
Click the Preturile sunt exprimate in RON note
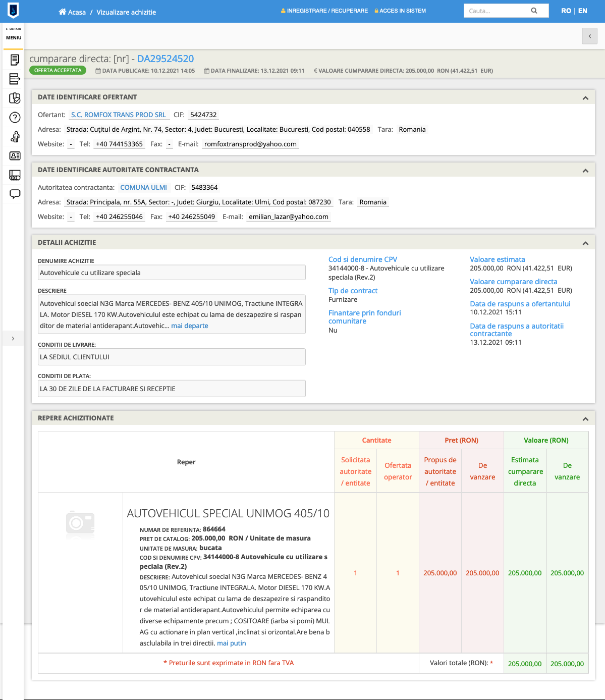tap(229, 663)
